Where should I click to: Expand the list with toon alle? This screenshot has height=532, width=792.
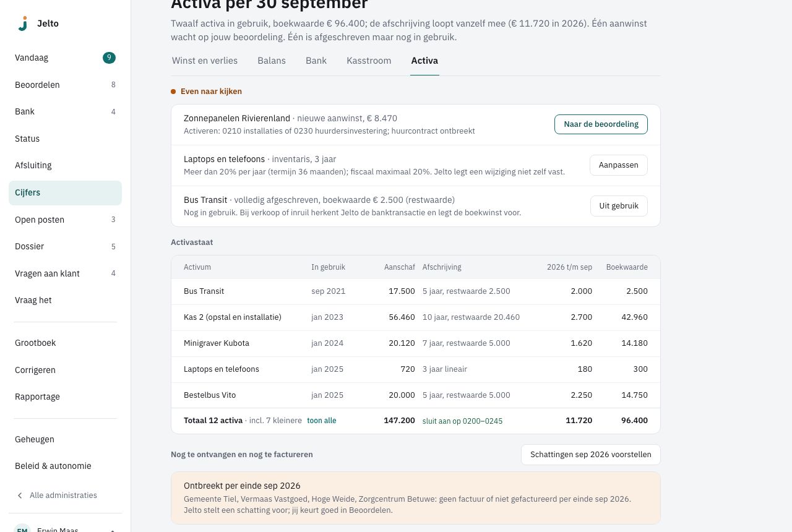point(322,421)
